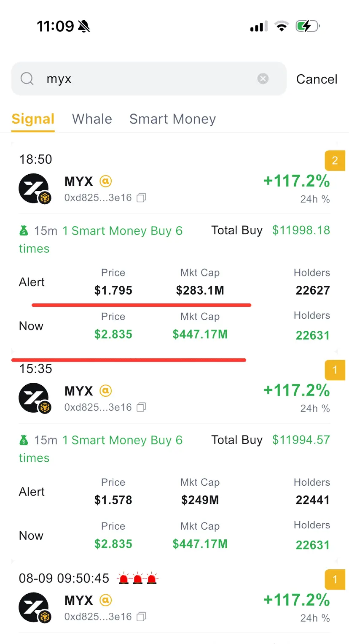Switch to the Smart Money tab
Viewport: 349px width, 644px height.
[x=172, y=119]
